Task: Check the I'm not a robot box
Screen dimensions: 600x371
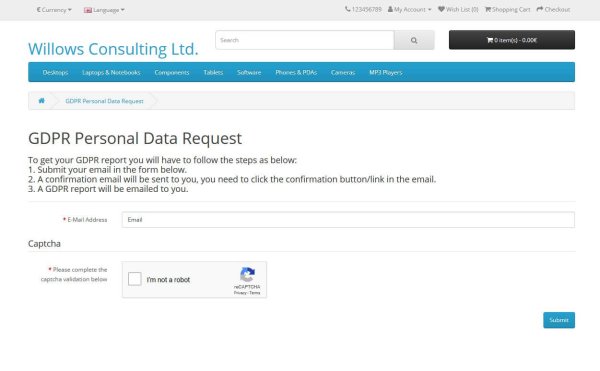Action: pos(135,279)
